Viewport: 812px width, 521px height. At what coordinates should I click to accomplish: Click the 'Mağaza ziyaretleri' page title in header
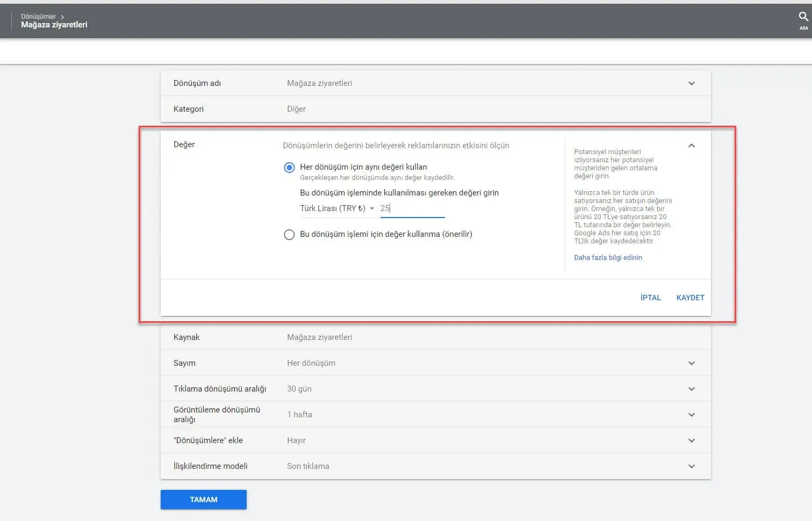[x=54, y=25]
